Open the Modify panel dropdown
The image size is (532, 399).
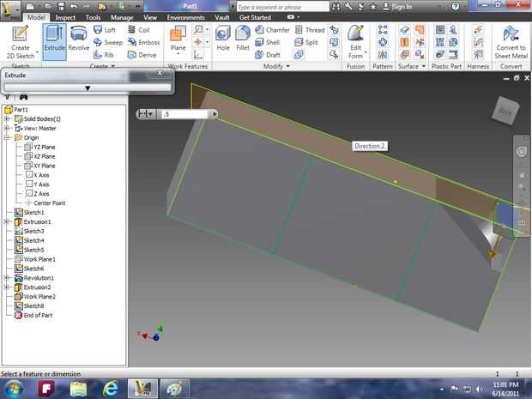click(x=288, y=66)
